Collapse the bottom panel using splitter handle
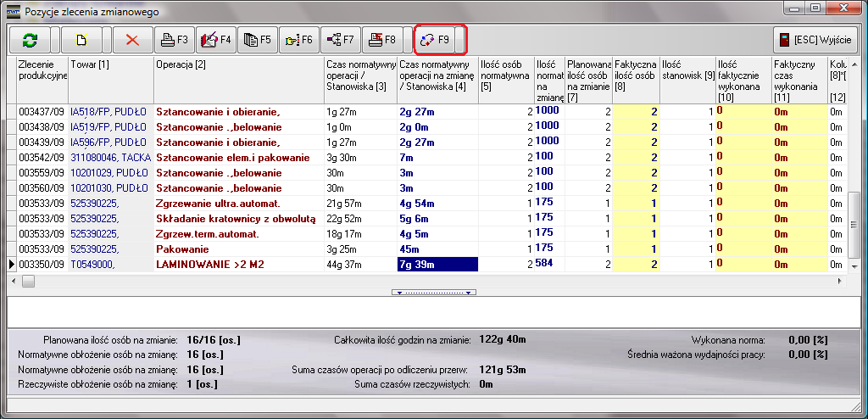 pos(433,293)
